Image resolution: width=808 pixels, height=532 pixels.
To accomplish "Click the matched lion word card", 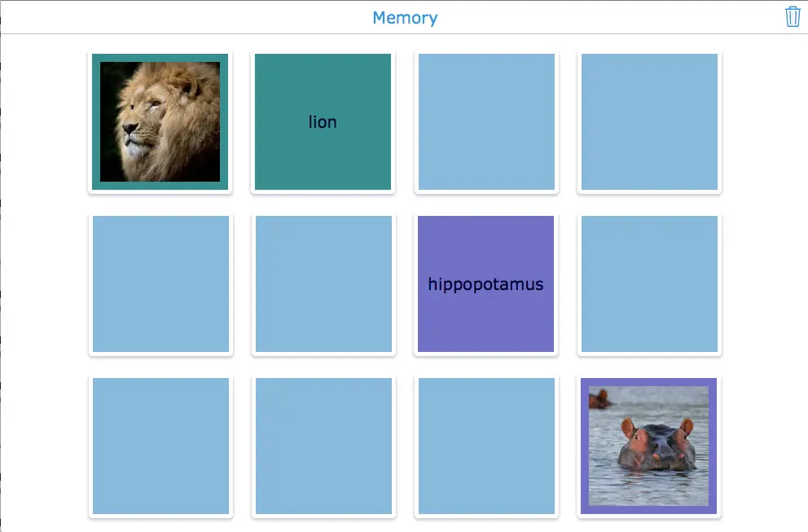I will coord(323,122).
